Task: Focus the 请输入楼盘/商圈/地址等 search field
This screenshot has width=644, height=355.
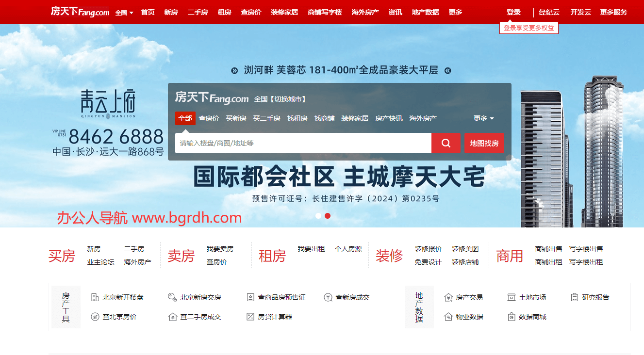Action: (303, 143)
